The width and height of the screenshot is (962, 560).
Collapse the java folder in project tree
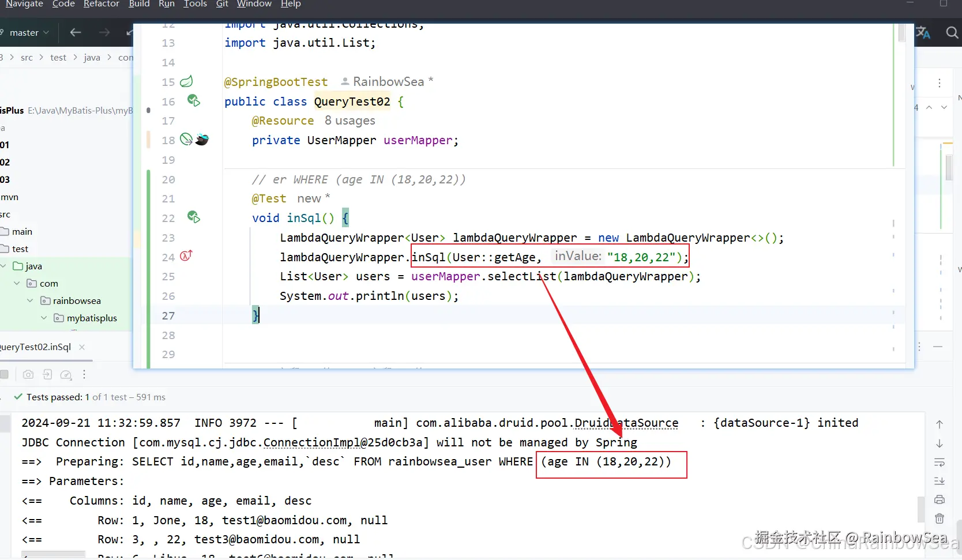[x=3, y=266]
